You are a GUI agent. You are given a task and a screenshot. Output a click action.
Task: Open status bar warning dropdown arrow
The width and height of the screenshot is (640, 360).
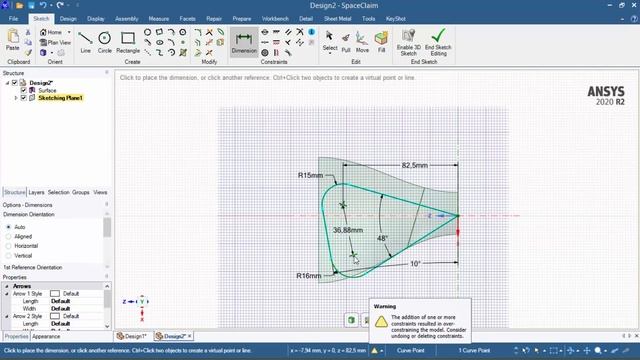point(382,351)
